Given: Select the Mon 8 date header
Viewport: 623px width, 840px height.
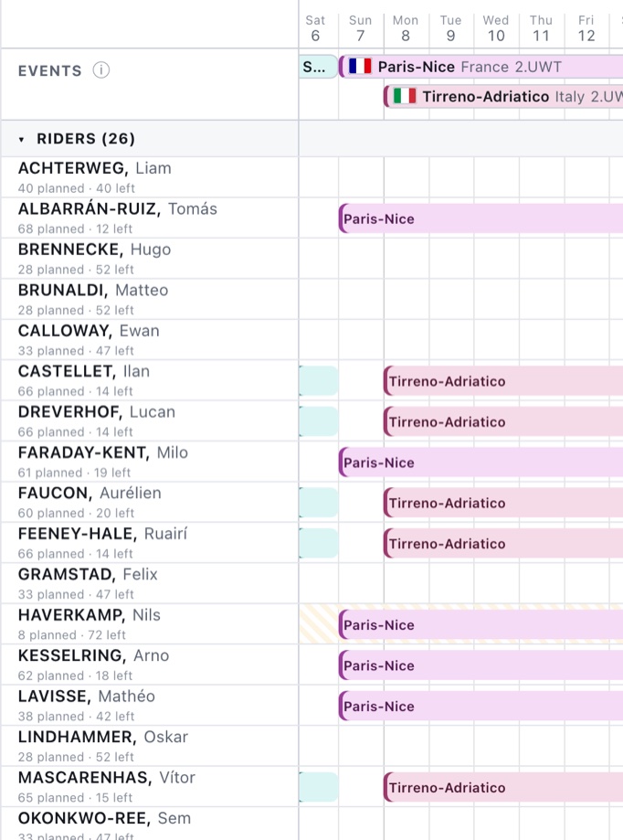Looking at the screenshot, I should tap(406, 27).
